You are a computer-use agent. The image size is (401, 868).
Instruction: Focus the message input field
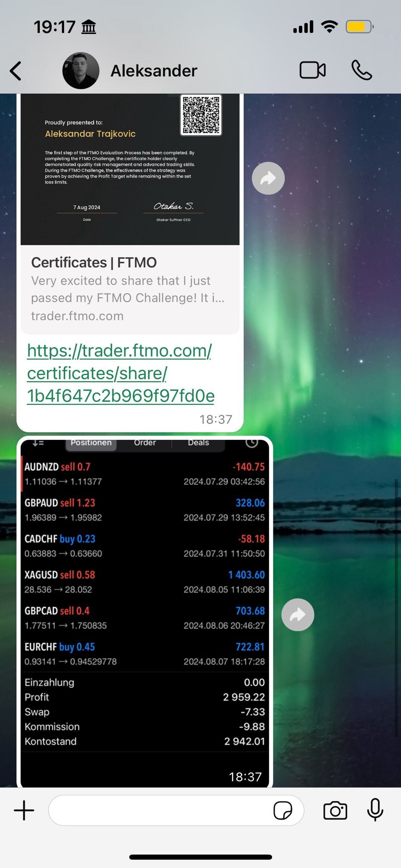[176, 810]
